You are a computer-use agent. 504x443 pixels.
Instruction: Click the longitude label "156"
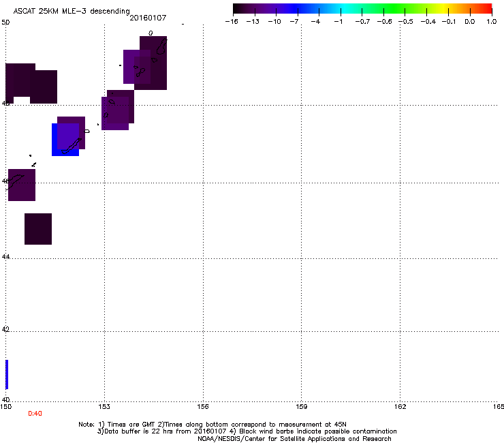[203, 407]
